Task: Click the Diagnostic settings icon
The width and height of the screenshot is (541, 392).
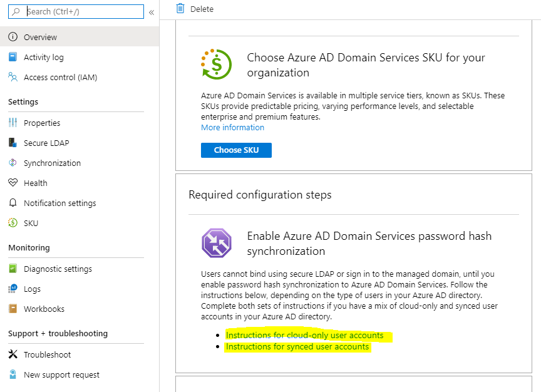Action: click(x=13, y=269)
